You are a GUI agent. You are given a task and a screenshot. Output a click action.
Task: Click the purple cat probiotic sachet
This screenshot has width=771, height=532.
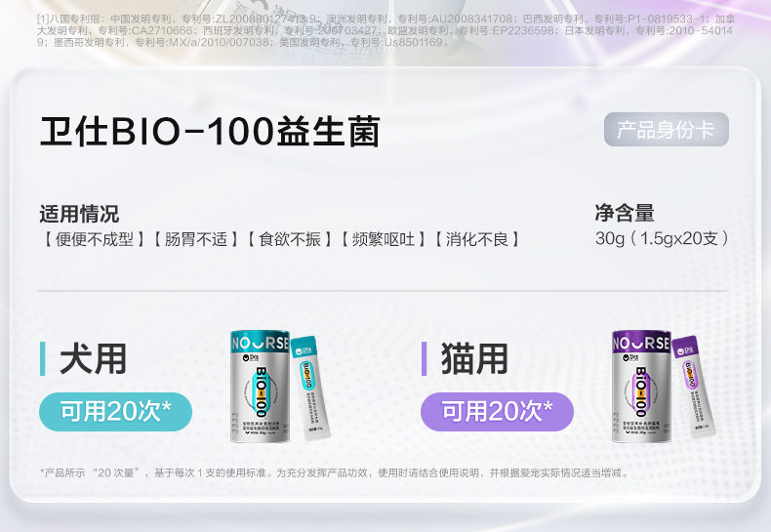(x=693, y=388)
